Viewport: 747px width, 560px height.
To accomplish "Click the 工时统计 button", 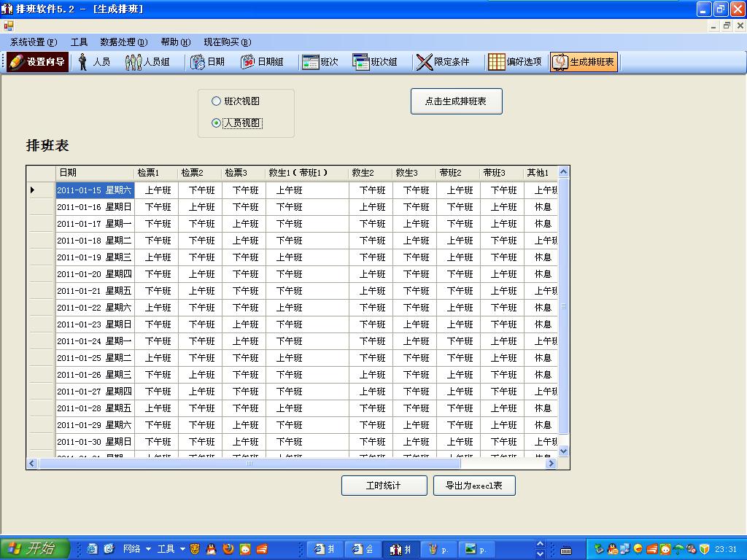I will click(384, 485).
